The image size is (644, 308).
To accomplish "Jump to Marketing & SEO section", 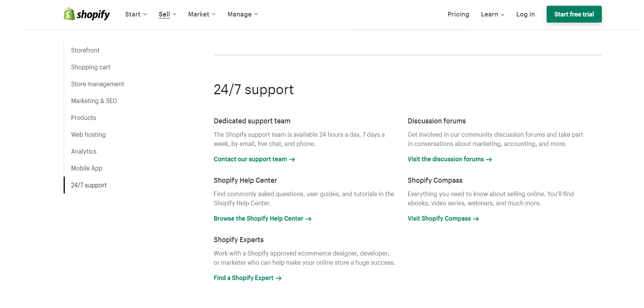I will (94, 101).
